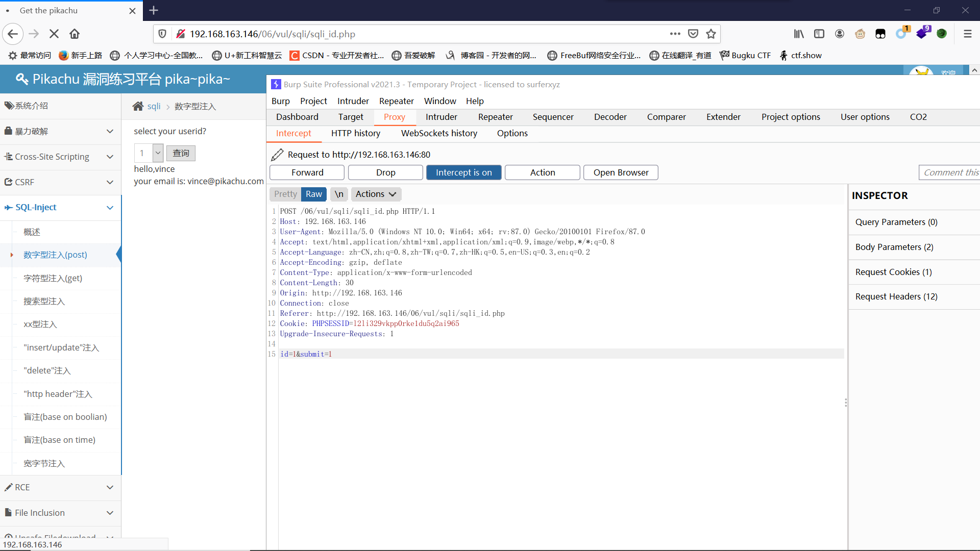Click the Action button
This screenshot has height=551, width=980.
[x=542, y=172]
